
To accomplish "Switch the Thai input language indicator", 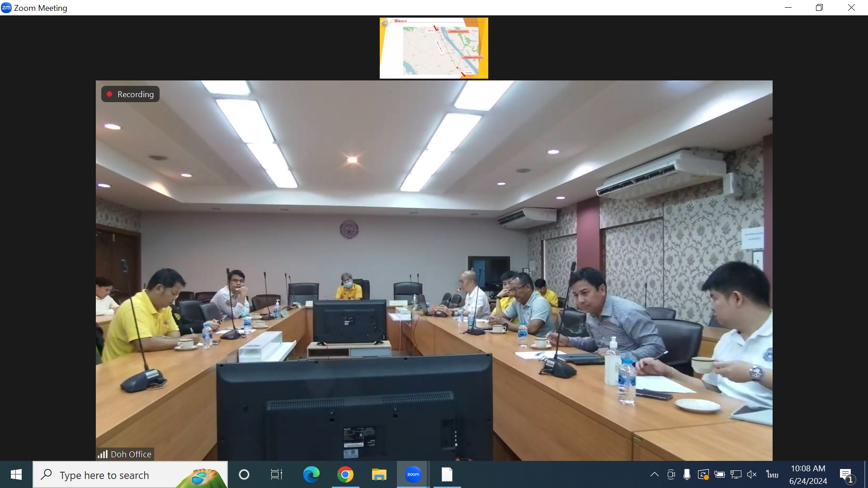I will coord(772,474).
